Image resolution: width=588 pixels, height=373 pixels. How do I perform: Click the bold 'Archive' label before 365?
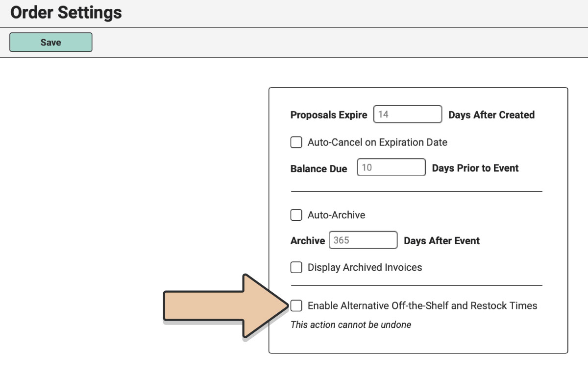(x=308, y=241)
